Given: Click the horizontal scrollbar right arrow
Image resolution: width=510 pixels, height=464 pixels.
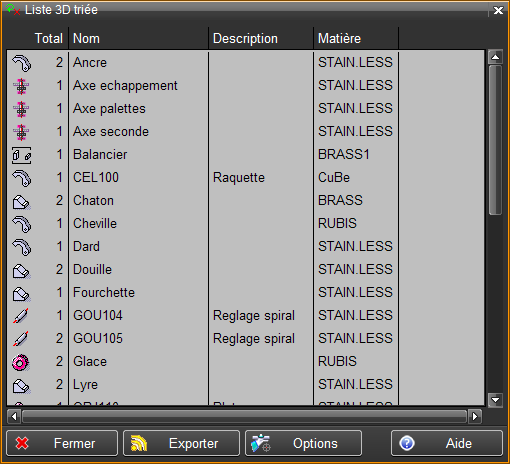Looking at the screenshot, I should [475, 416].
